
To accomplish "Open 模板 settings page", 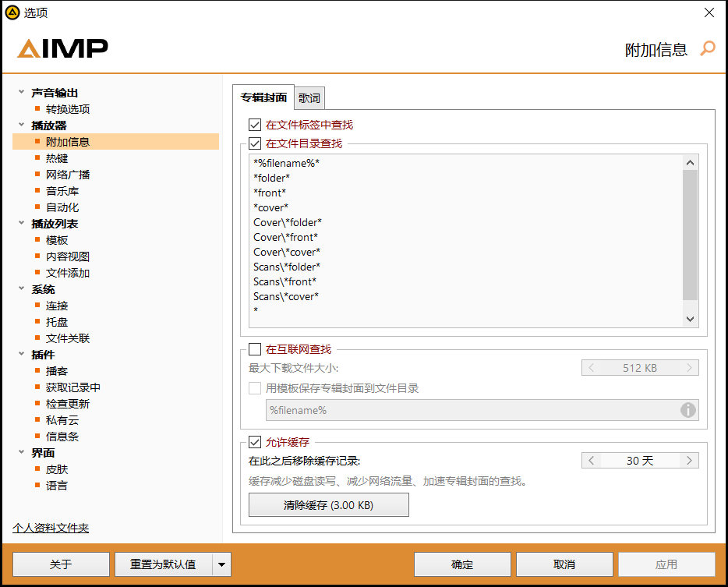I will click(57, 240).
